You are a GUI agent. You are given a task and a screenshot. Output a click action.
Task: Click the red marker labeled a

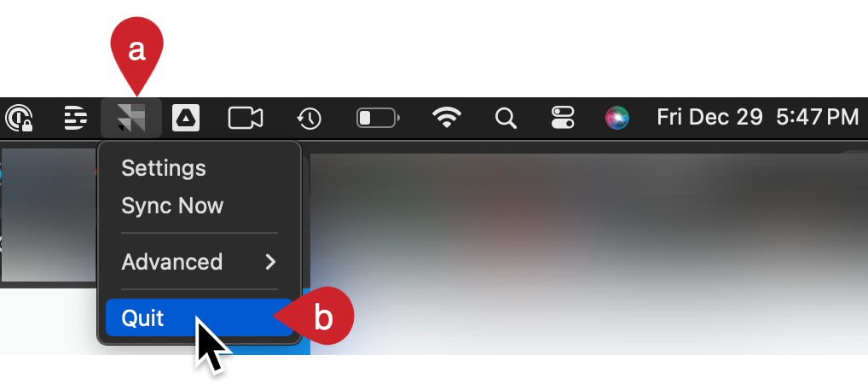click(x=136, y=51)
